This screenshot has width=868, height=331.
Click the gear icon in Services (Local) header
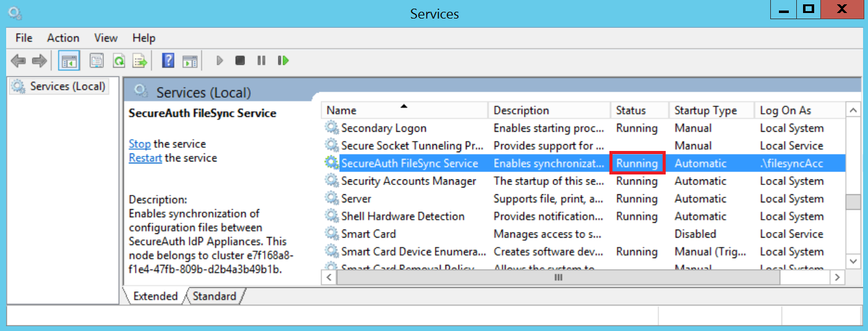[x=141, y=92]
